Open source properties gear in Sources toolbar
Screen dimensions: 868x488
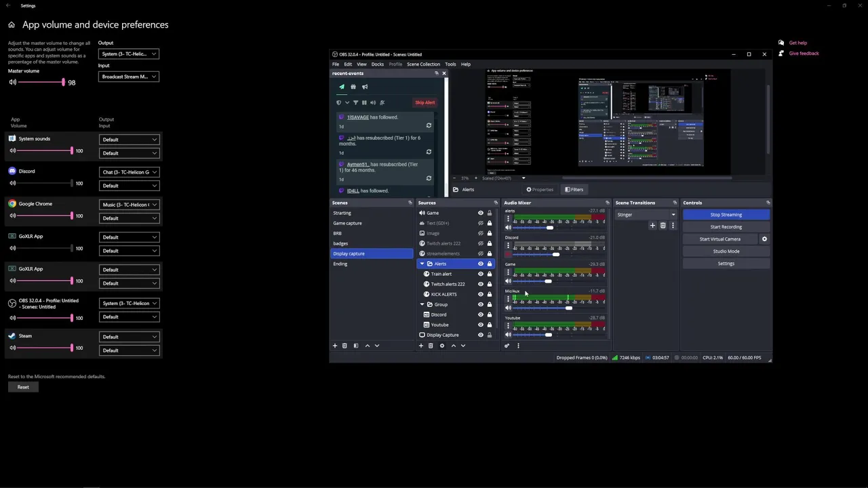(x=442, y=346)
